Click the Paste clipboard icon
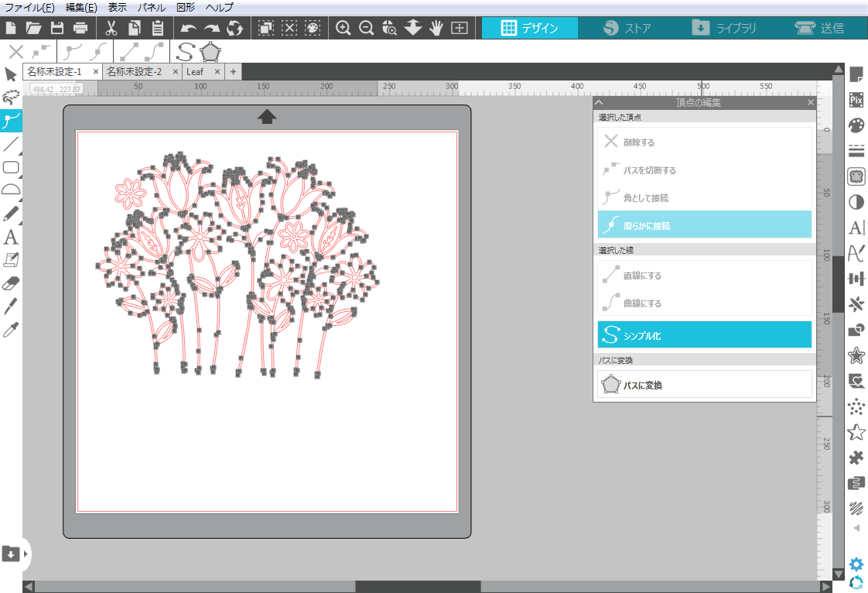This screenshot has height=593, width=868. click(158, 28)
